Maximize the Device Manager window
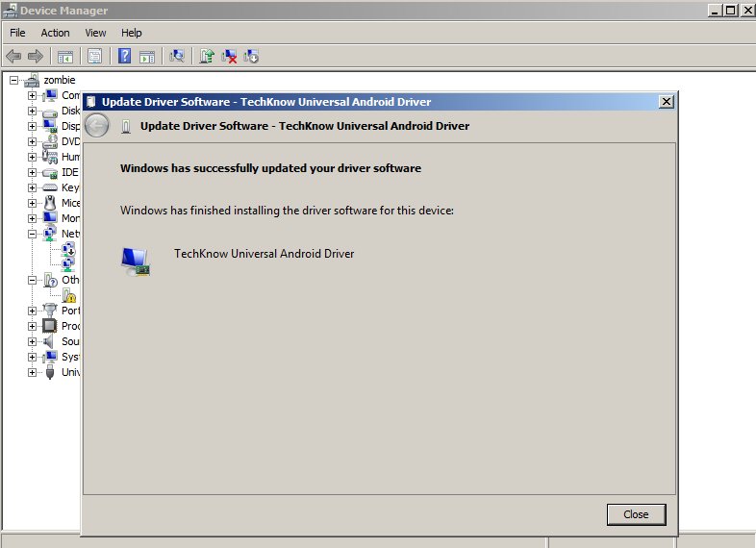This screenshot has height=548, width=756. [x=731, y=11]
